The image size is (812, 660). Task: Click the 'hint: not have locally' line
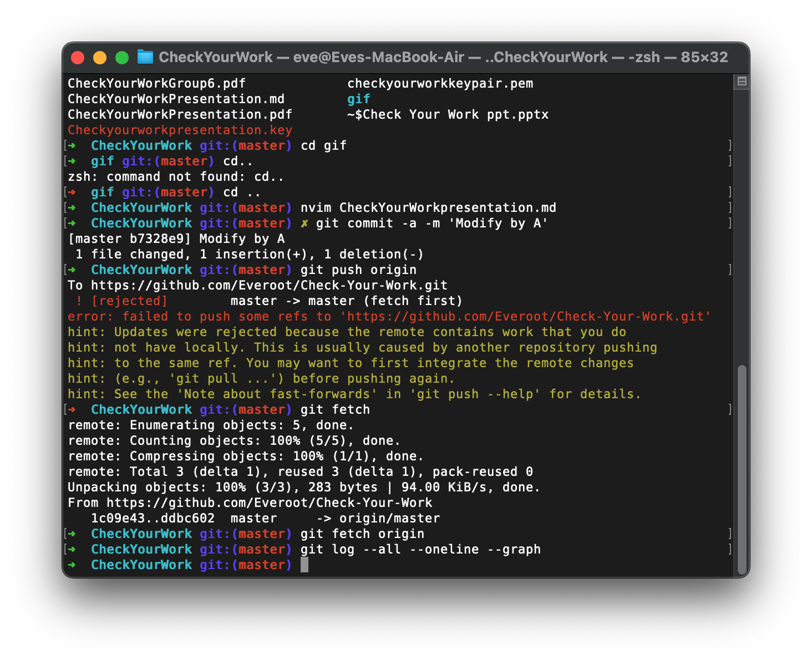(363, 348)
